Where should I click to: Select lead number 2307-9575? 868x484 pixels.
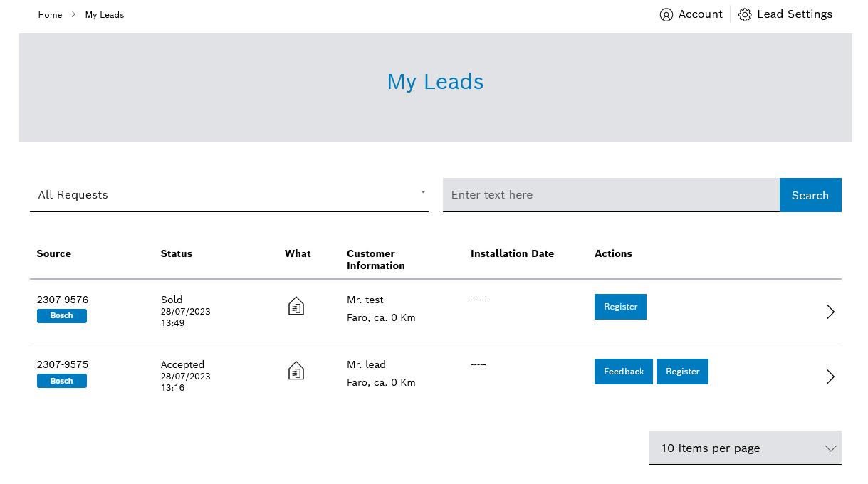click(63, 364)
